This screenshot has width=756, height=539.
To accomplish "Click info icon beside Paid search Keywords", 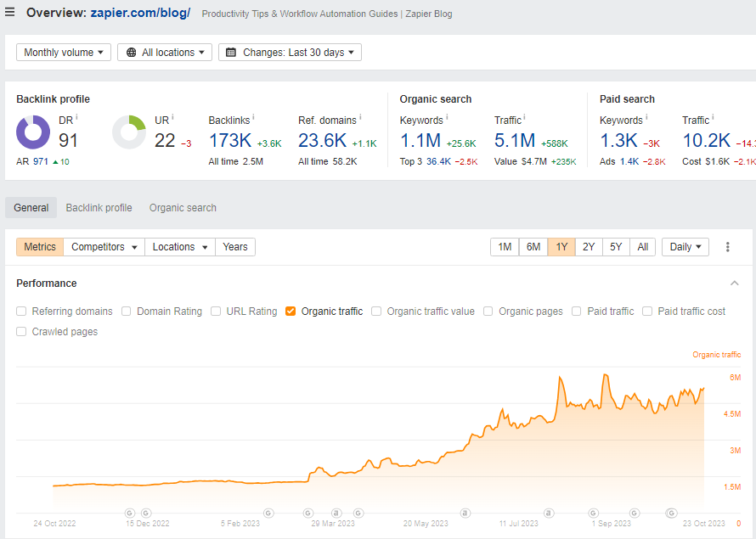I will [646, 116].
